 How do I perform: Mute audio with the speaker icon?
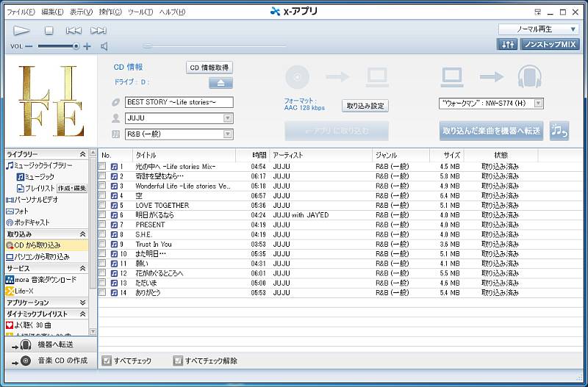[x=104, y=46]
